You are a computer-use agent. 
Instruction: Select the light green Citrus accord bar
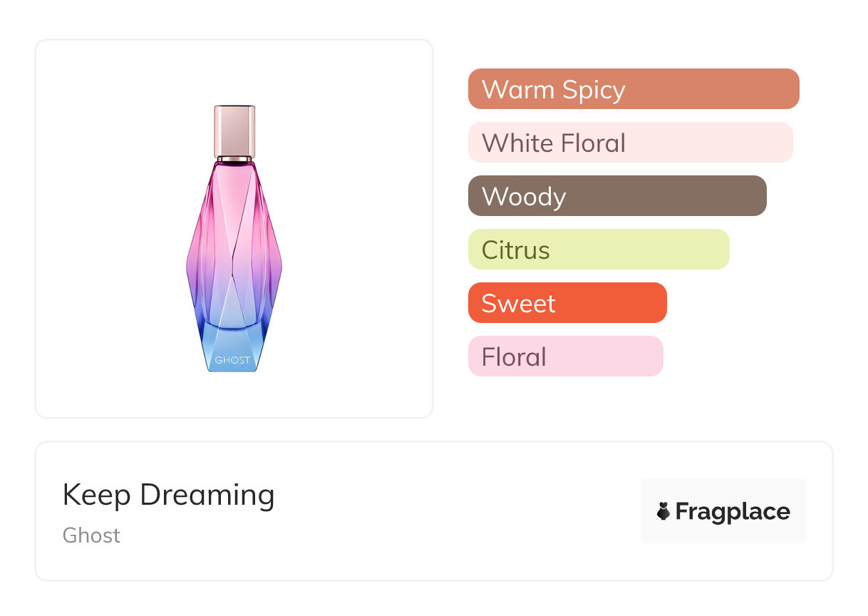coord(598,250)
